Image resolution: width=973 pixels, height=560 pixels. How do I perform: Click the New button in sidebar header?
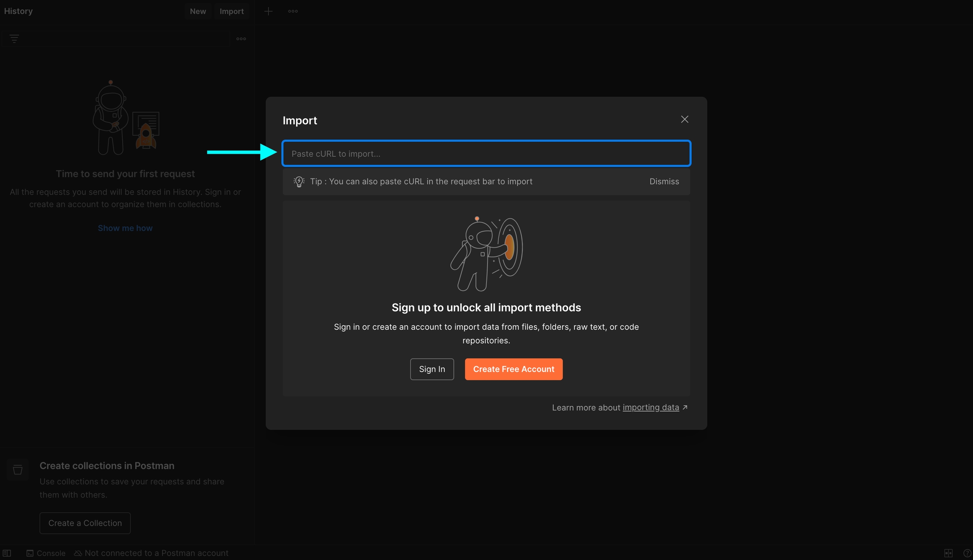(198, 11)
